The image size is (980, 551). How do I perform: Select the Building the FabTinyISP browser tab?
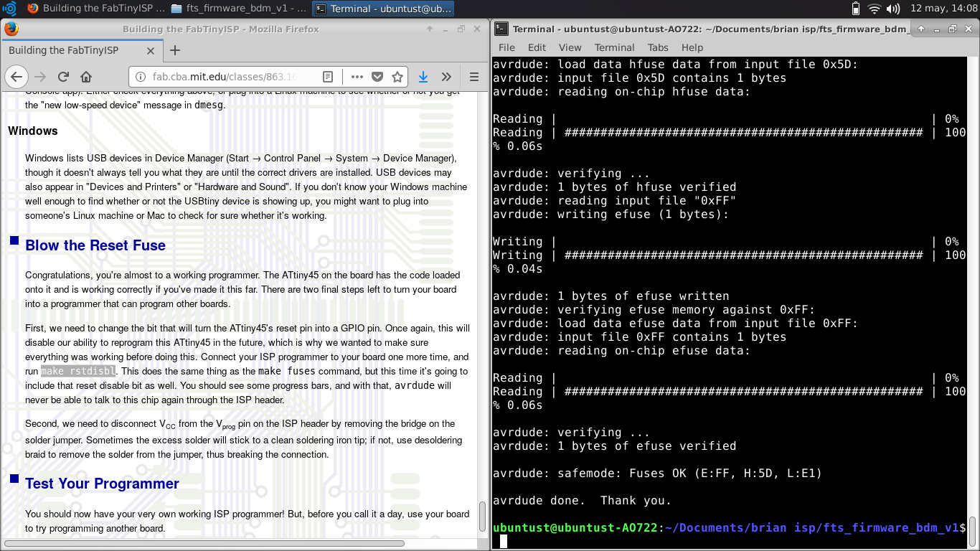click(x=81, y=51)
